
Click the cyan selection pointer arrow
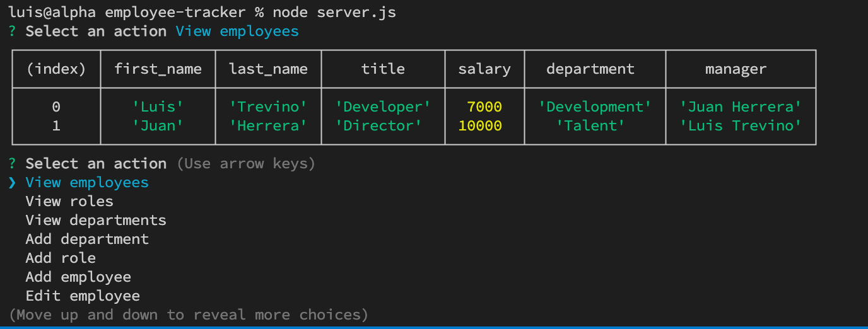pyautogui.click(x=12, y=183)
